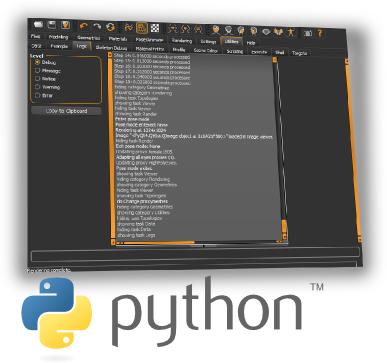Click the Grab screen camera icon

(x=308, y=33)
